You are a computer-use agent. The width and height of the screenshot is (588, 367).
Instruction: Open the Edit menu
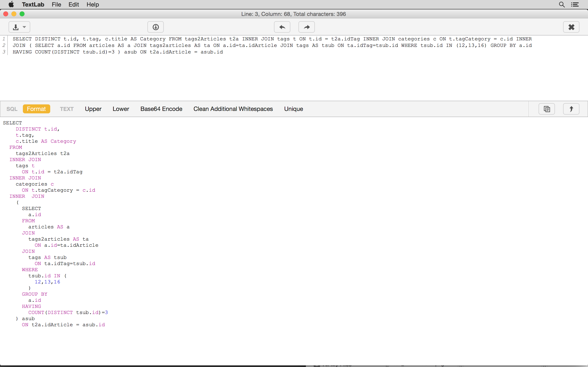tap(74, 5)
